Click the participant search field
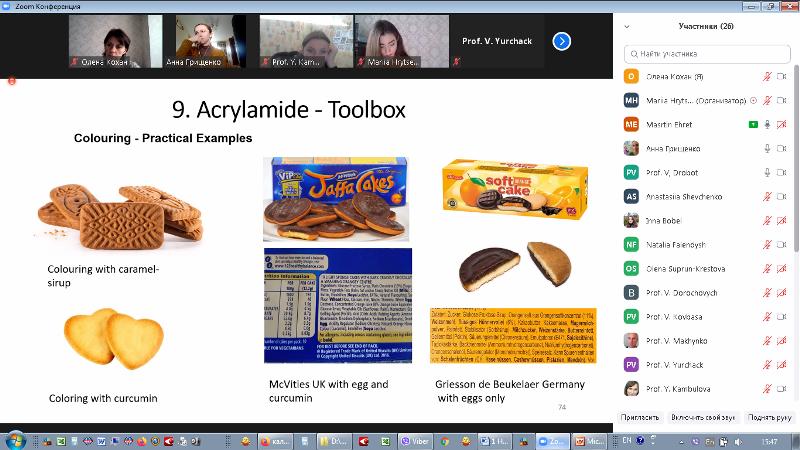The height and width of the screenshot is (450, 800). tap(707, 54)
